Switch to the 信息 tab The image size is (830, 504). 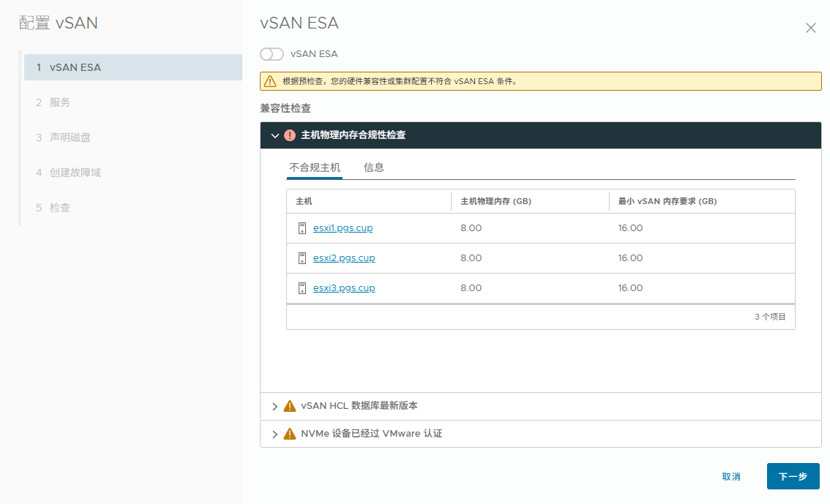coord(374,168)
